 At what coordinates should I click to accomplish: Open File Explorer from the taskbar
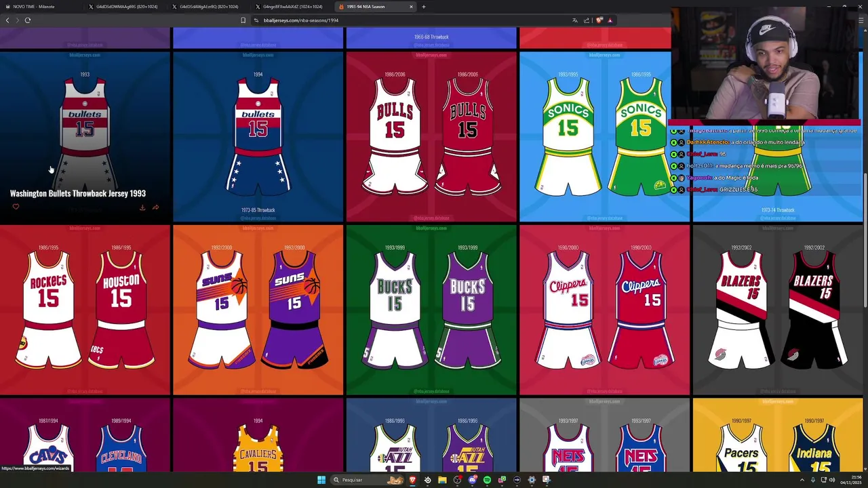click(442, 480)
